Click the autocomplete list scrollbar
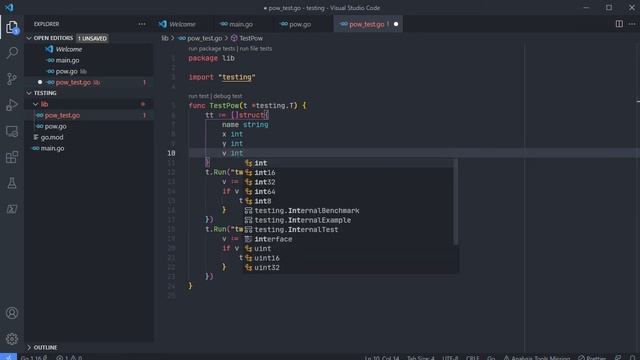 (x=456, y=202)
